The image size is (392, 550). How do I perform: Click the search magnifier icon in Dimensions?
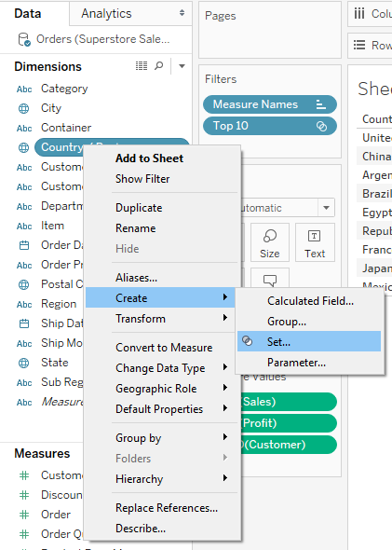click(159, 65)
